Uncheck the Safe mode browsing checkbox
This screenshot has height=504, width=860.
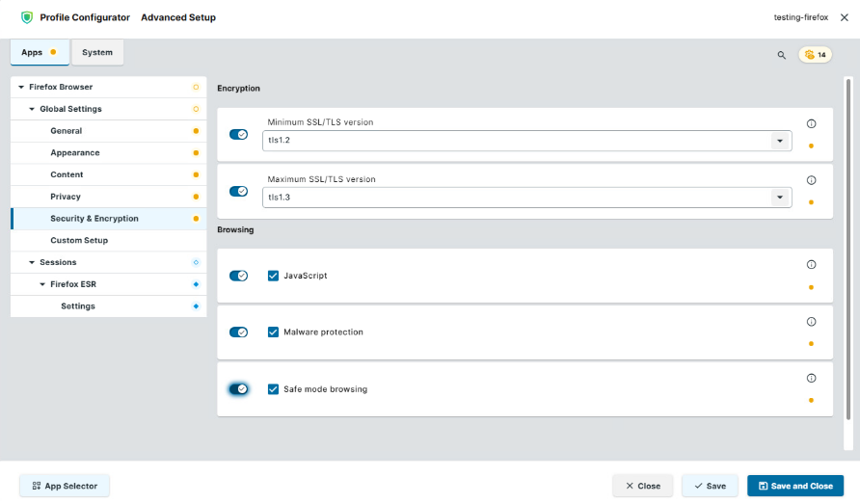click(x=273, y=389)
